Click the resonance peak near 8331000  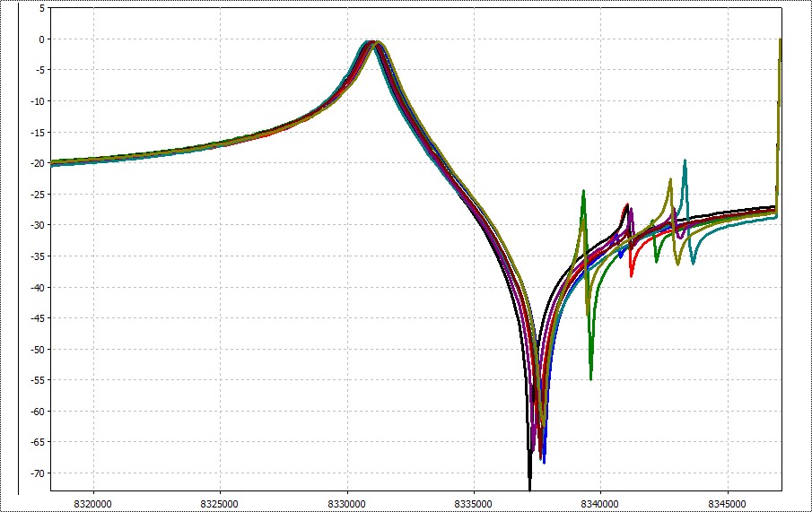(x=372, y=42)
